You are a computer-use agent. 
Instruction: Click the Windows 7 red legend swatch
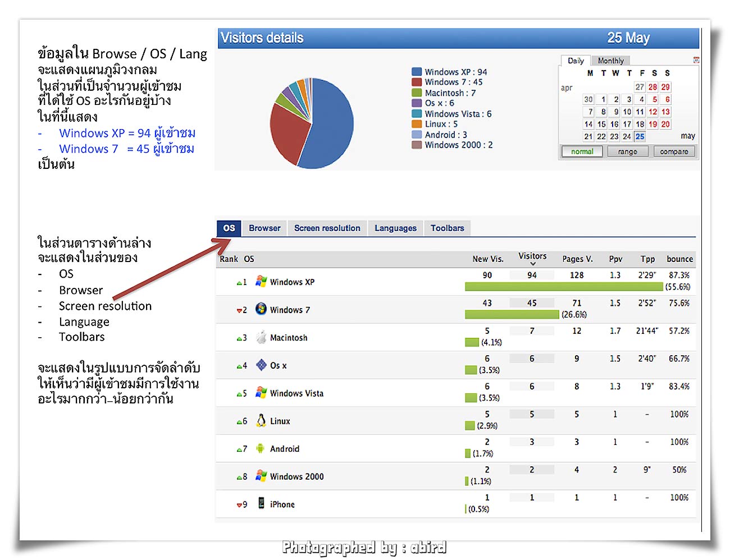[x=416, y=82]
